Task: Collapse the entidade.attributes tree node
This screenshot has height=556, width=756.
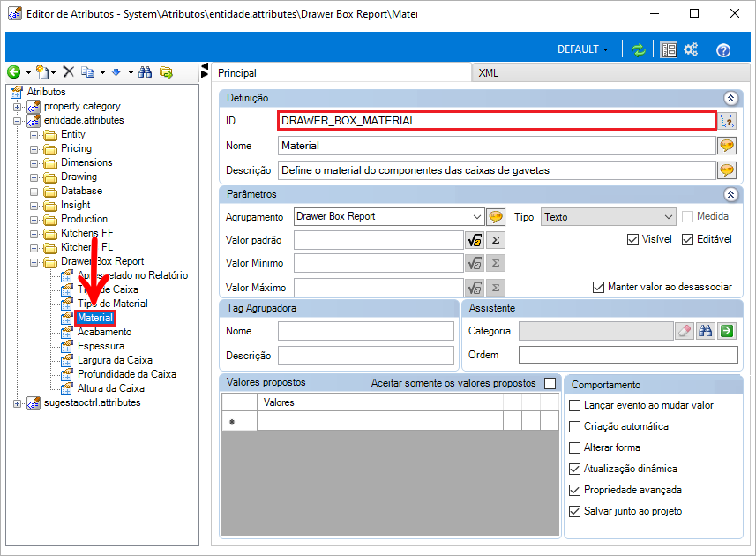Action: coord(18,121)
